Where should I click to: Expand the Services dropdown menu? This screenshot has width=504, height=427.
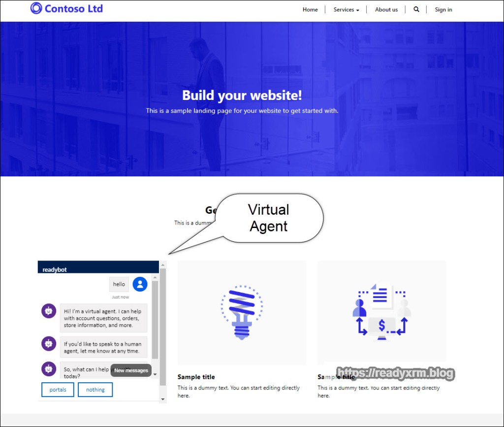[346, 10]
